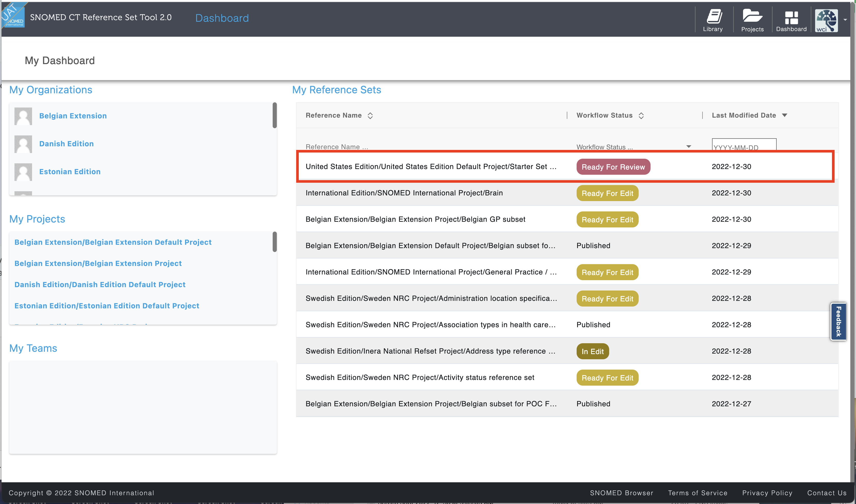The height and width of the screenshot is (504, 856).
Task: Select Belgian GP subset reference set
Action: [x=567, y=219]
